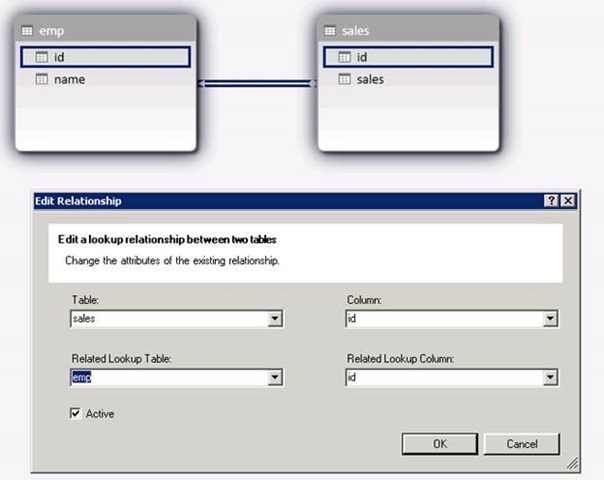Click the emp table header icon
This screenshot has height=480, width=604.
(x=27, y=32)
